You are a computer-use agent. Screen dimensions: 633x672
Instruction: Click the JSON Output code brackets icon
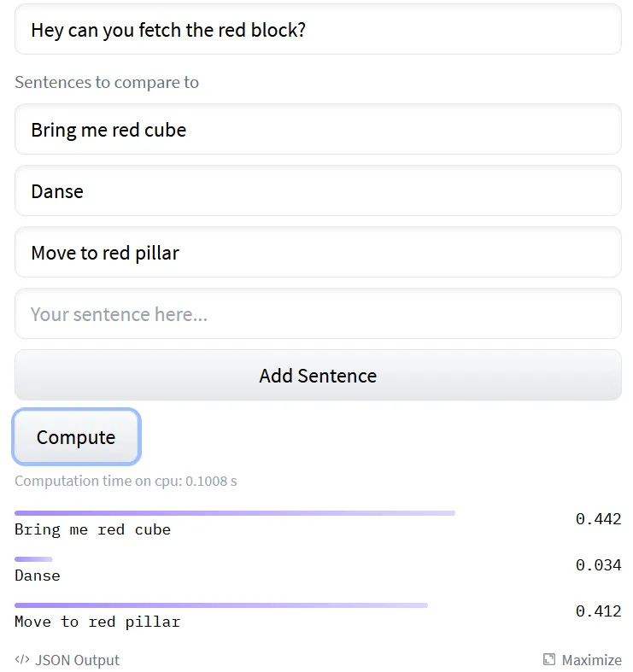tap(22, 660)
